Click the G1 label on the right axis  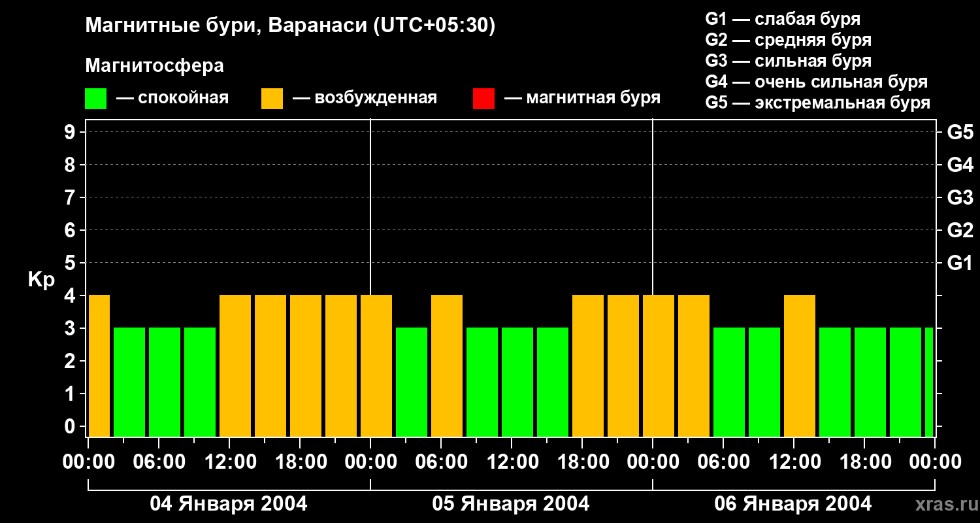[x=960, y=263]
